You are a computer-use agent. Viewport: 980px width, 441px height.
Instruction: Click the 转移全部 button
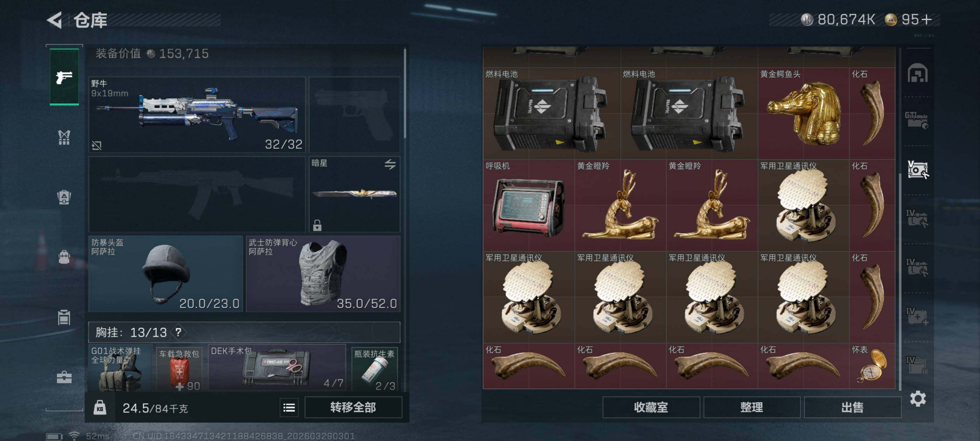[x=353, y=407]
